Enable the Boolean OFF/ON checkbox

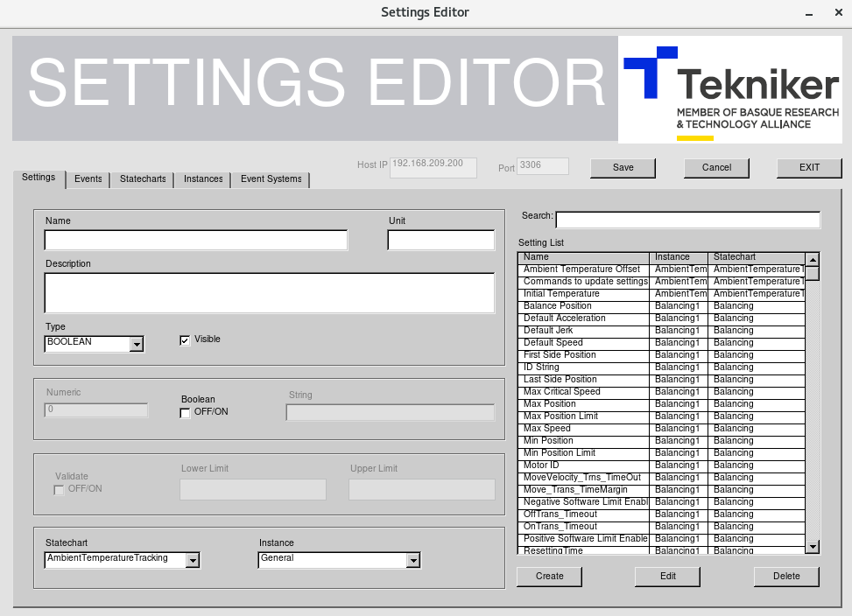[x=185, y=413]
